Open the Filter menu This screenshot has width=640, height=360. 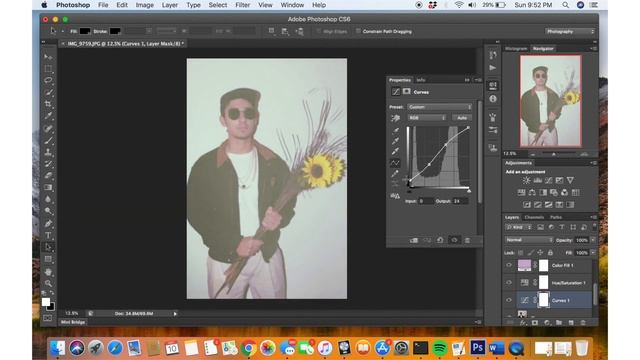pos(242,5)
